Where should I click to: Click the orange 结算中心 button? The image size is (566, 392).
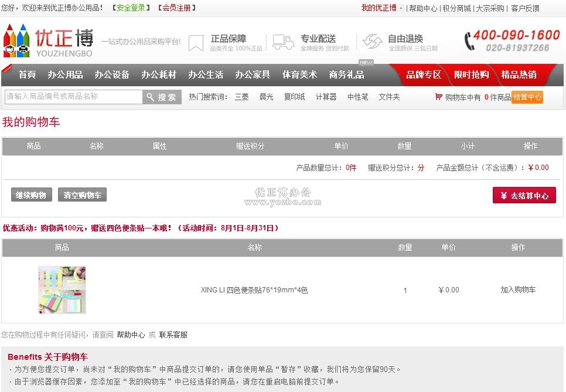(527, 97)
